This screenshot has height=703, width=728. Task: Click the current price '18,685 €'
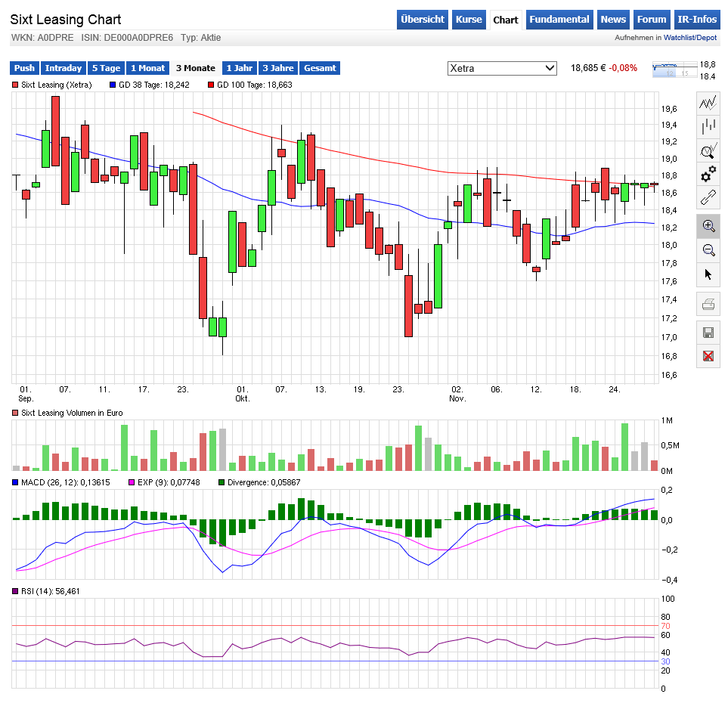tap(588, 68)
